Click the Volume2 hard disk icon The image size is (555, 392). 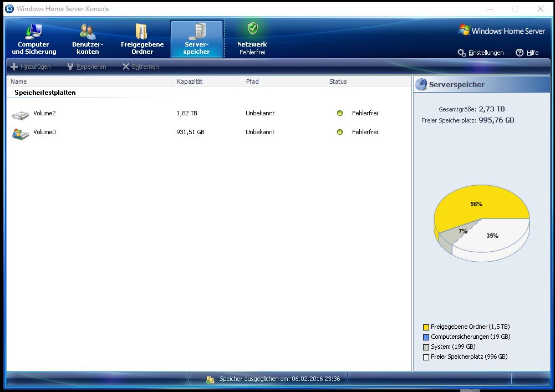click(x=21, y=115)
